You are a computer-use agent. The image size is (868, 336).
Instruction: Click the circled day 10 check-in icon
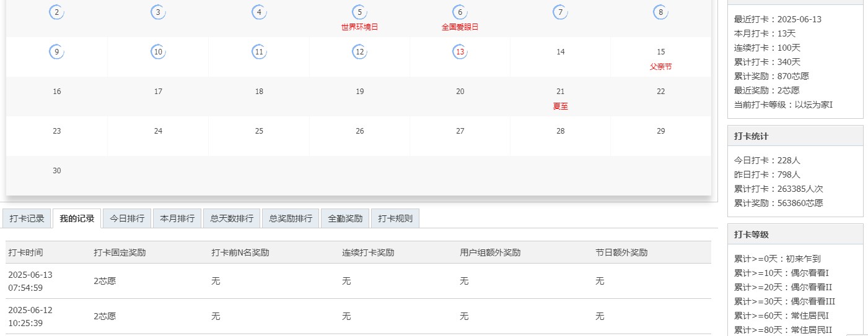click(x=158, y=52)
